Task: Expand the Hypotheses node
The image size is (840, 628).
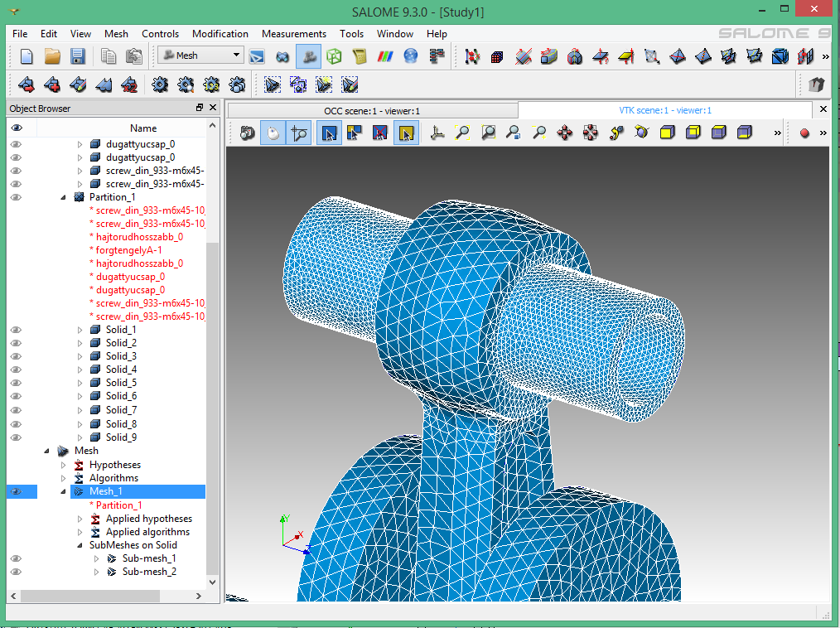Action: point(63,465)
